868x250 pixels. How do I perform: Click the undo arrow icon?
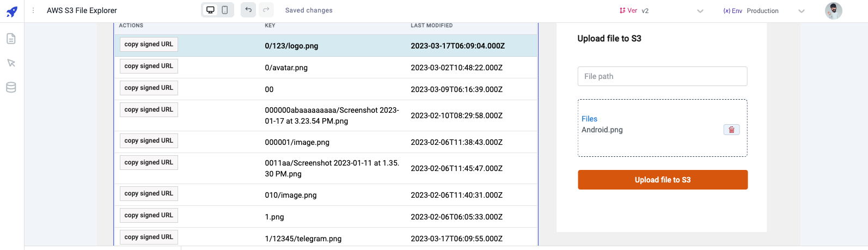pyautogui.click(x=248, y=10)
